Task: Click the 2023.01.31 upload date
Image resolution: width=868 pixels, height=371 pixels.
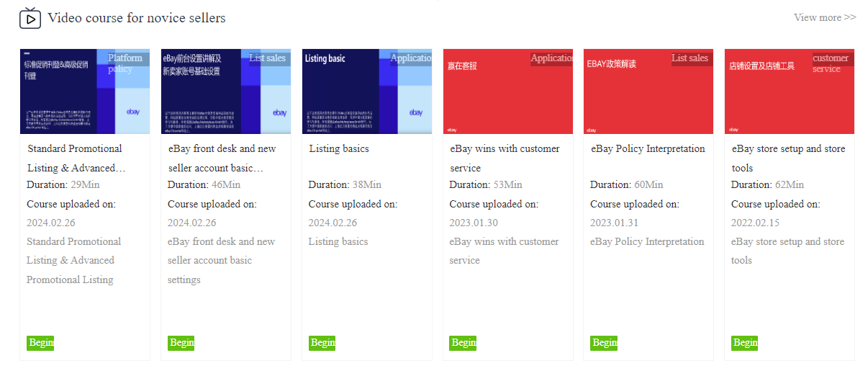Action: 615,223
